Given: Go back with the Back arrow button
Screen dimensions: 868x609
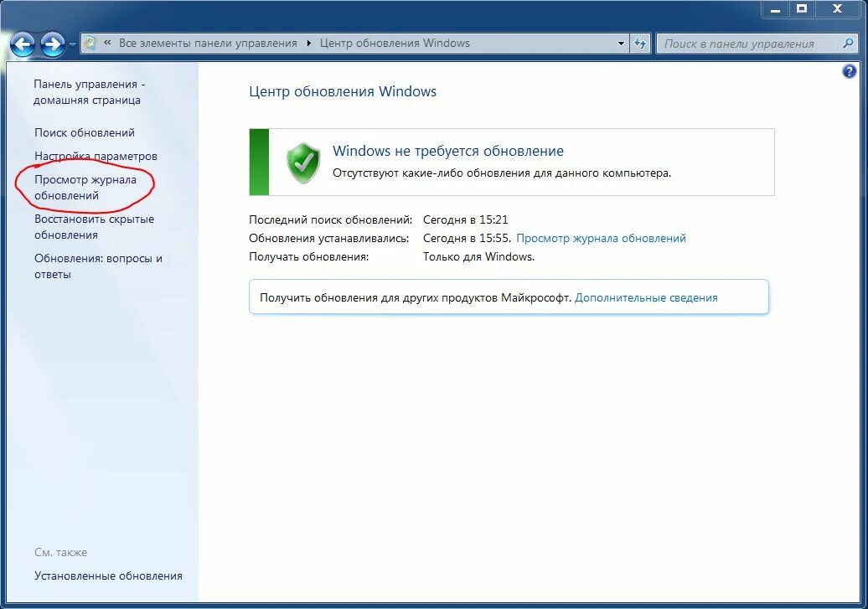Looking at the screenshot, I should click(23, 44).
